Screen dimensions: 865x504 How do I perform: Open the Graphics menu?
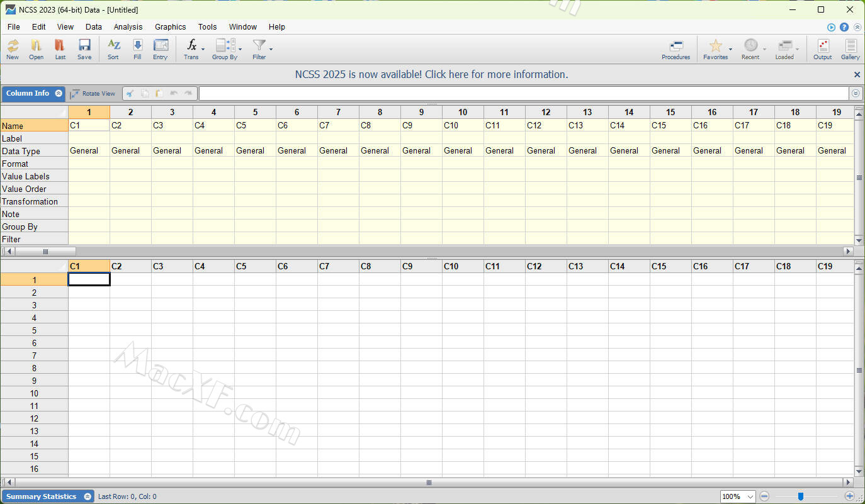171,27
